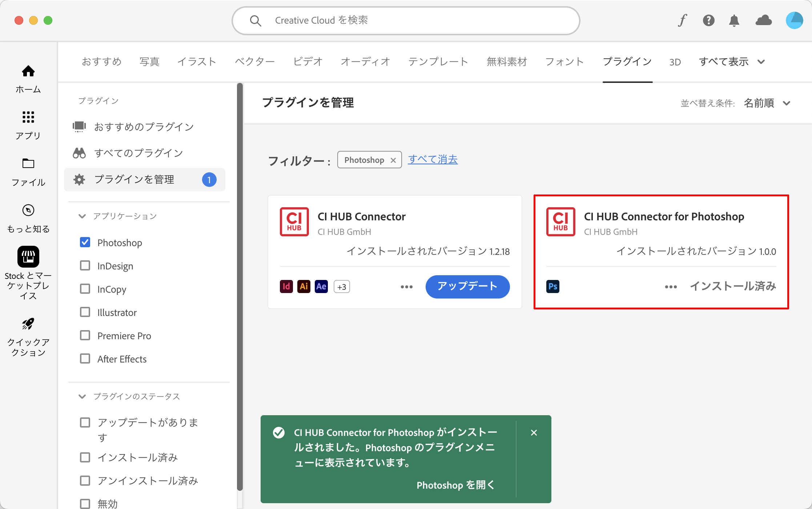
Task: Switch to the テンプレート tab
Action: 438,62
